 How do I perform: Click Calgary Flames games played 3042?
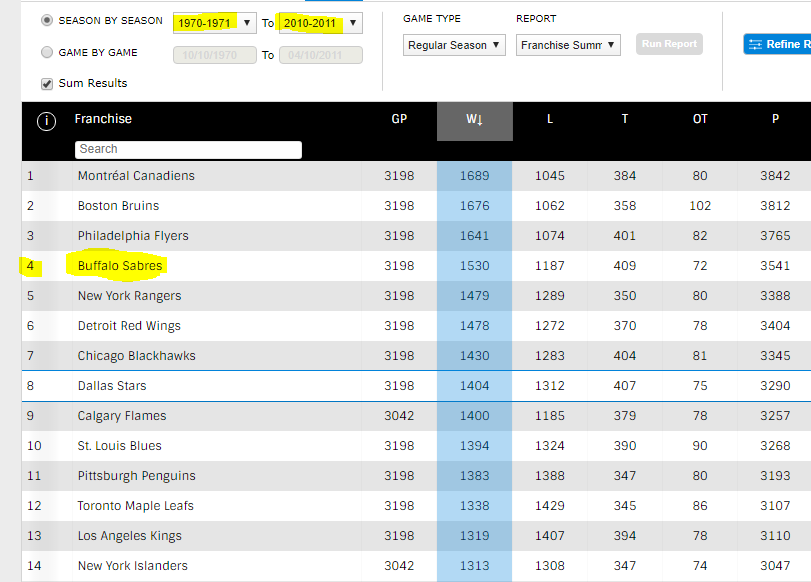tap(399, 416)
